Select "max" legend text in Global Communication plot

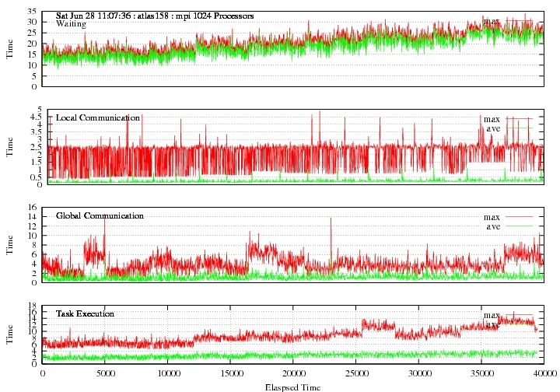[492, 217]
